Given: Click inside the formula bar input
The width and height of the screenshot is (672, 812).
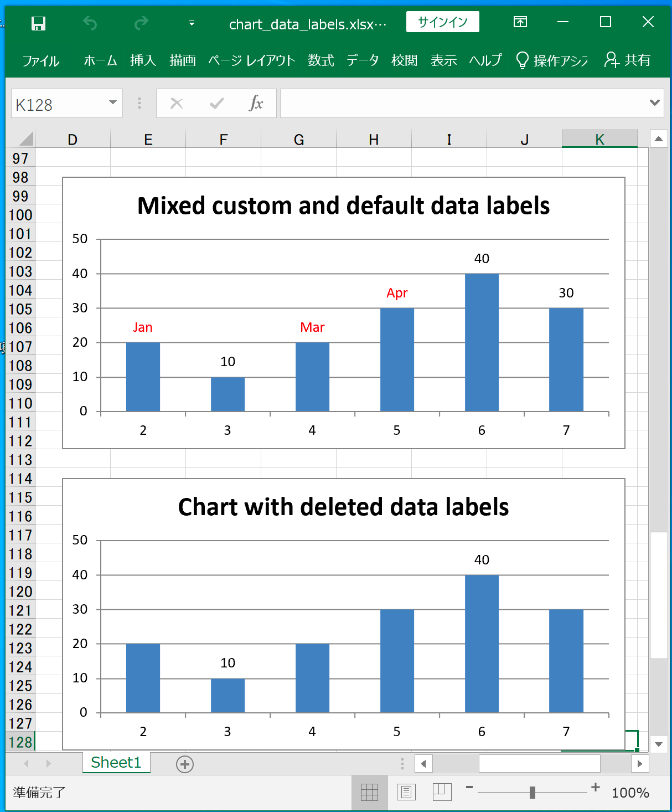Looking at the screenshot, I should point(464,104).
